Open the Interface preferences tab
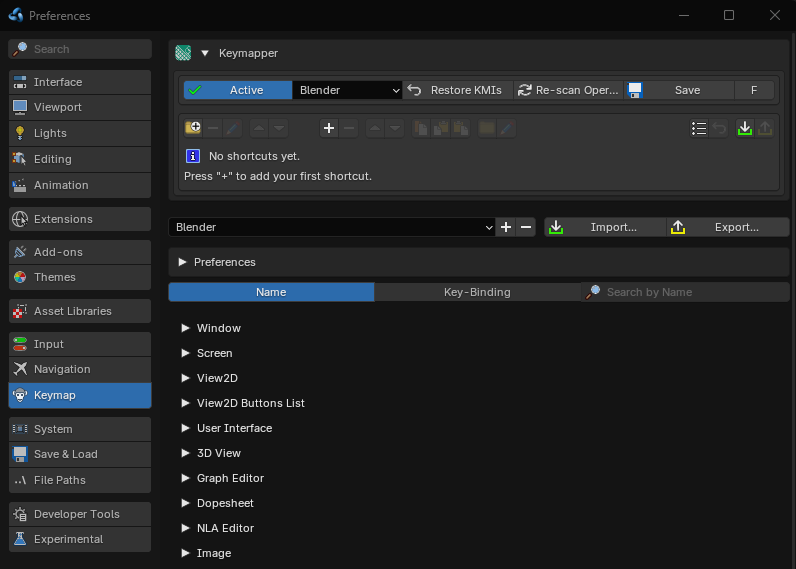 pyautogui.click(x=80, y=82)
